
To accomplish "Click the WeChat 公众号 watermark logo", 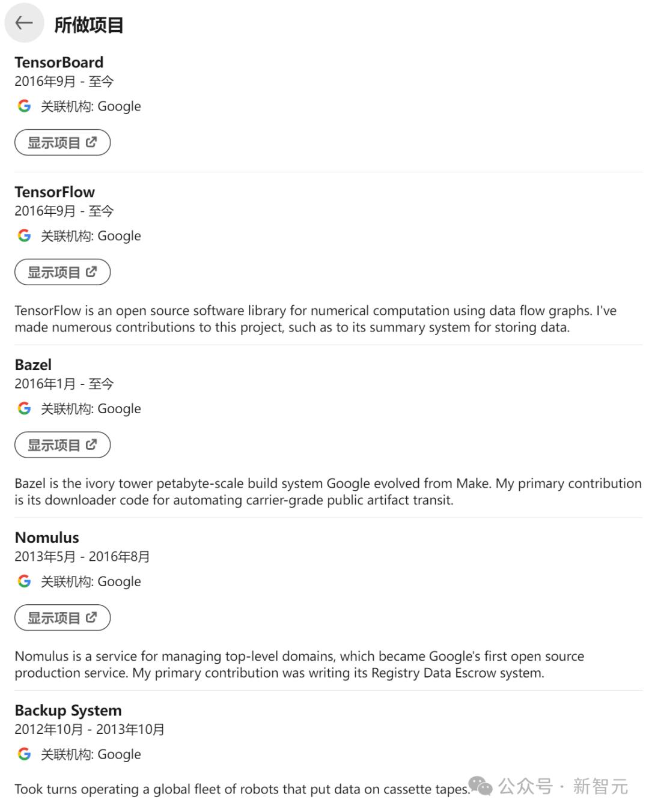I will coord(481,786).
